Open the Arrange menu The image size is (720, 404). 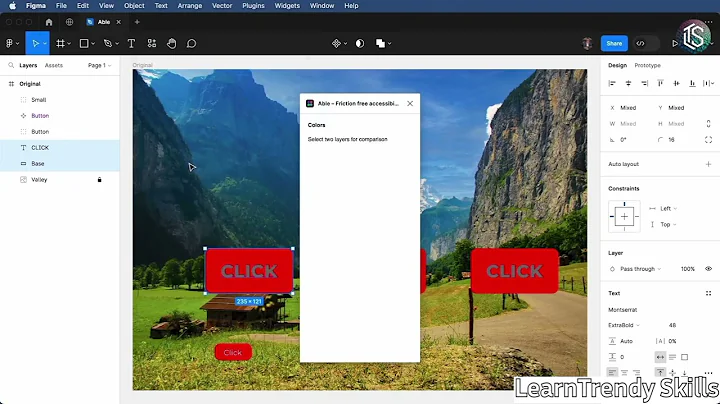190,6
